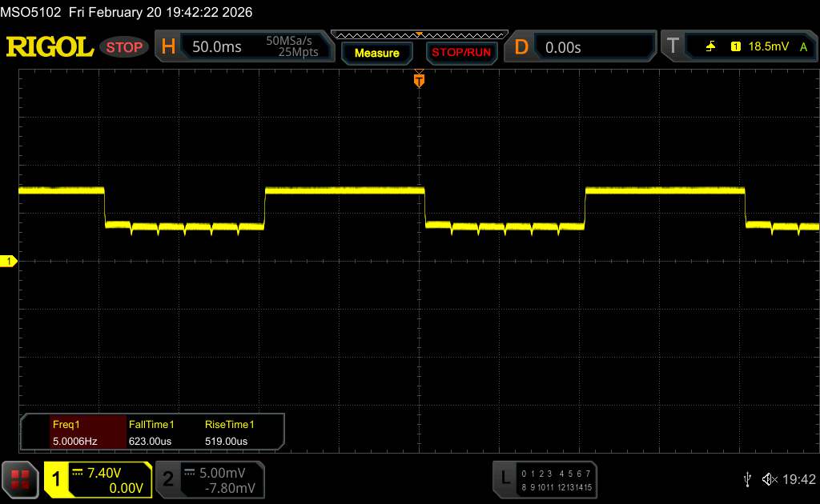The image size is (820, 504).
Task: Click the rising edge trigger icon
Action: click(710, 47)
